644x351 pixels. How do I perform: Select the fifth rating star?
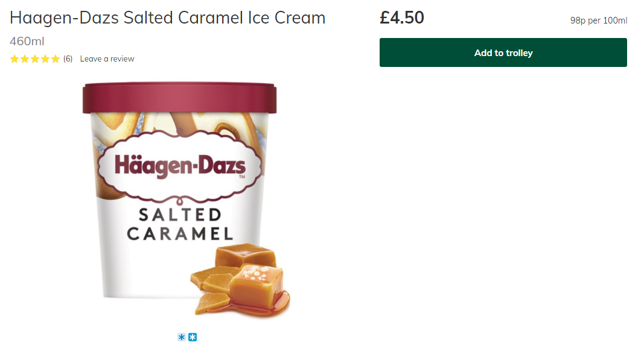[56, 58]
